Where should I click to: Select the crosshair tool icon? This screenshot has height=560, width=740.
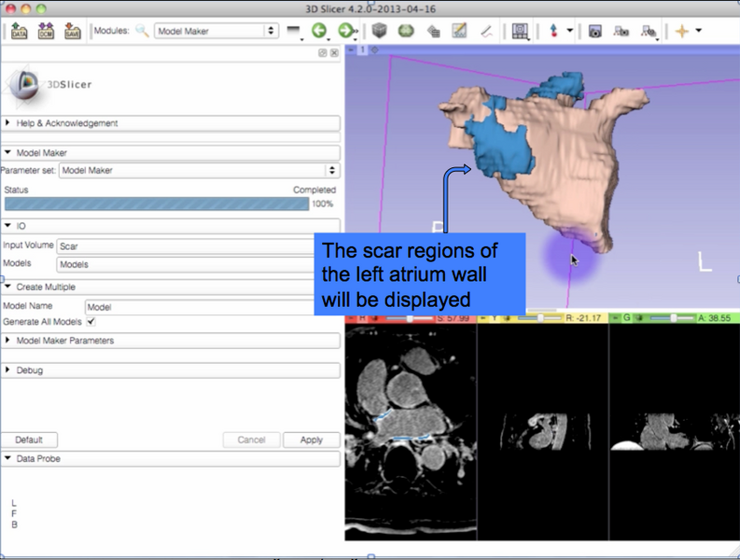click(681, 31)
